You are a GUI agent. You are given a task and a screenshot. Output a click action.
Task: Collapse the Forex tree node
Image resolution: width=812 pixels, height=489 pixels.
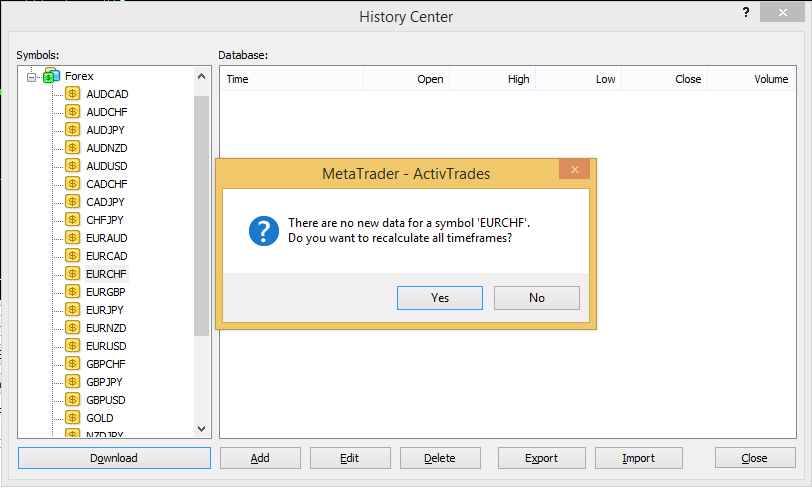32,77
